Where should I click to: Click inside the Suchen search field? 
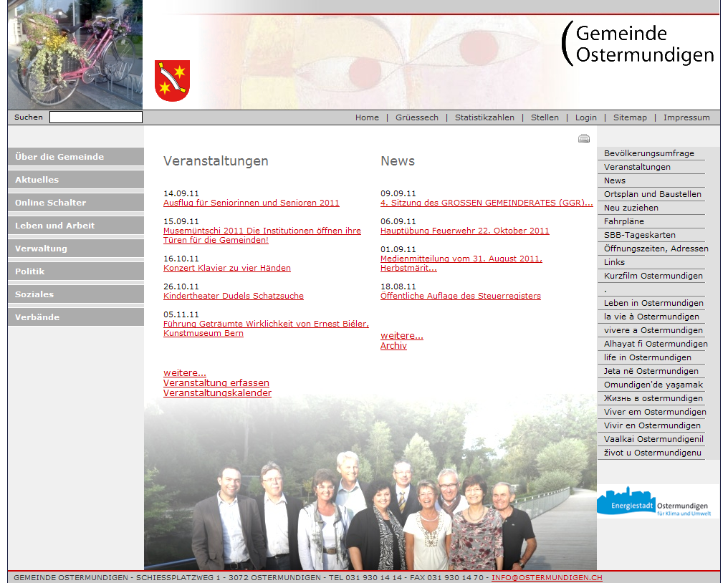point(95,117)
